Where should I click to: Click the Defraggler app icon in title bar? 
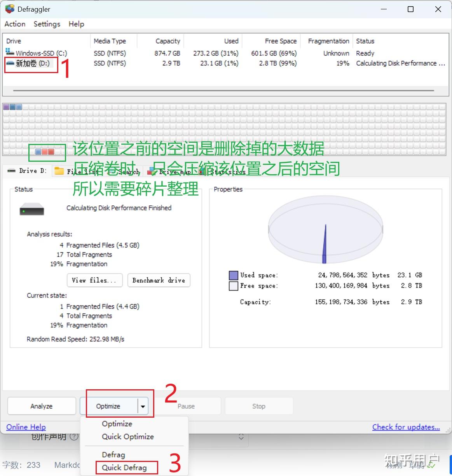click(10, 9)
